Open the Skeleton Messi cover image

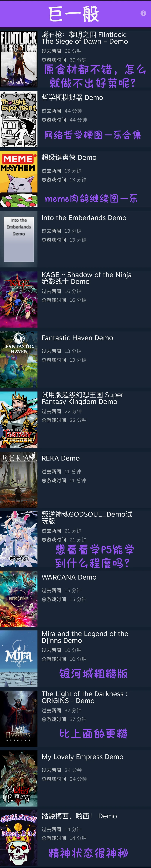coord(19,838)
